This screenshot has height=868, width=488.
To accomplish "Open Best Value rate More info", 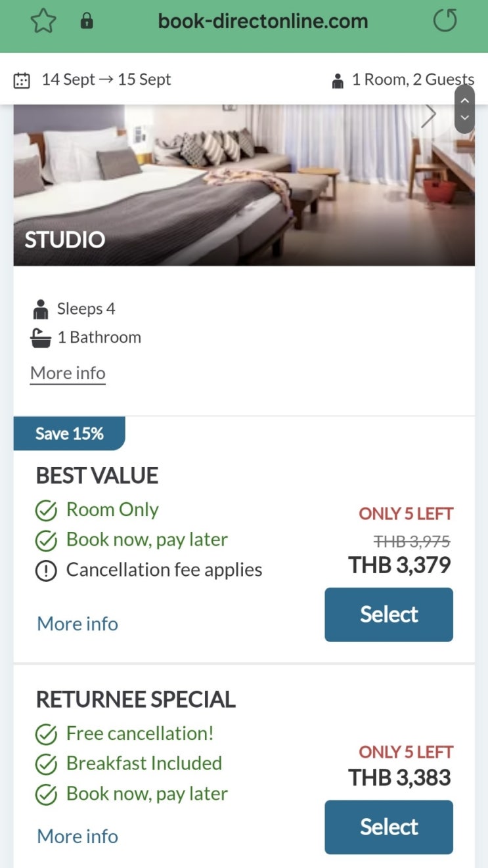I will coord(78,624).
